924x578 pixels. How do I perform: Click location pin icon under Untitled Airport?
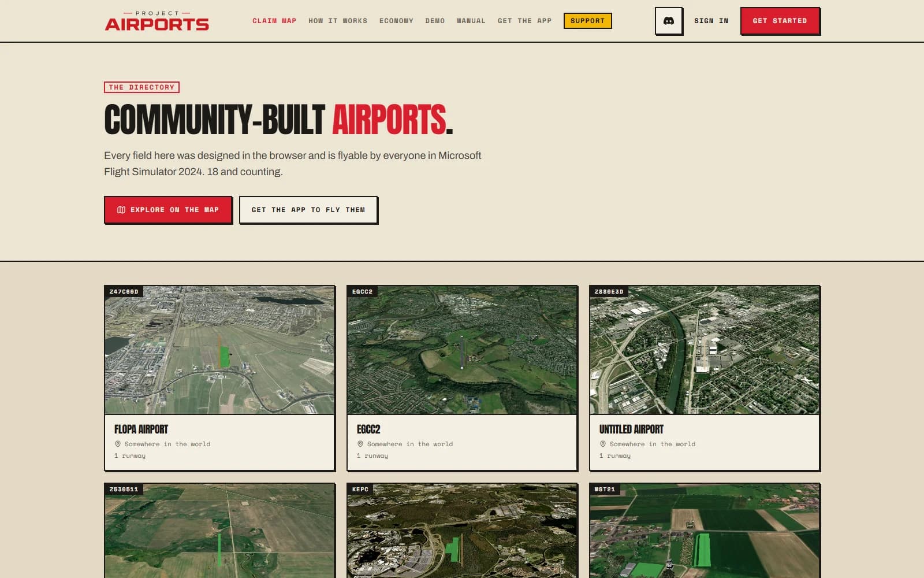tap(603, 444)
